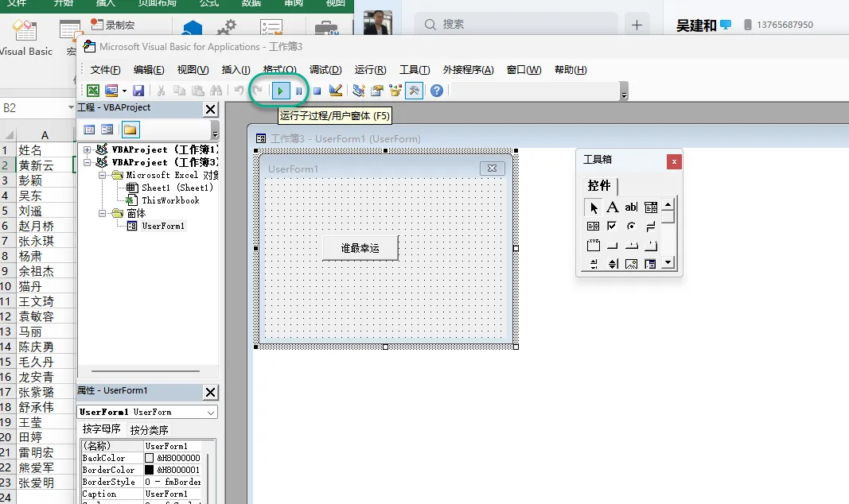Switch to Microsoft Excel via the toolbar icon

(x=93, y=91)
